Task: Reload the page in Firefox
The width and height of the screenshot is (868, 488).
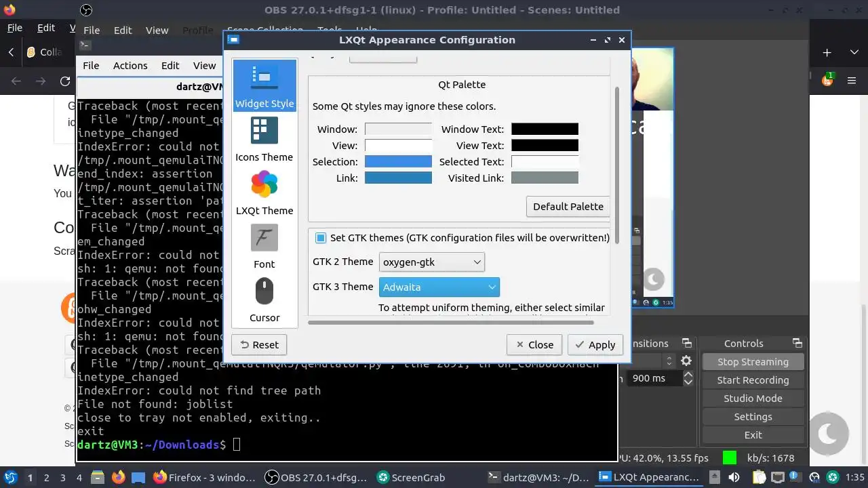Action: tap(65, 81)
